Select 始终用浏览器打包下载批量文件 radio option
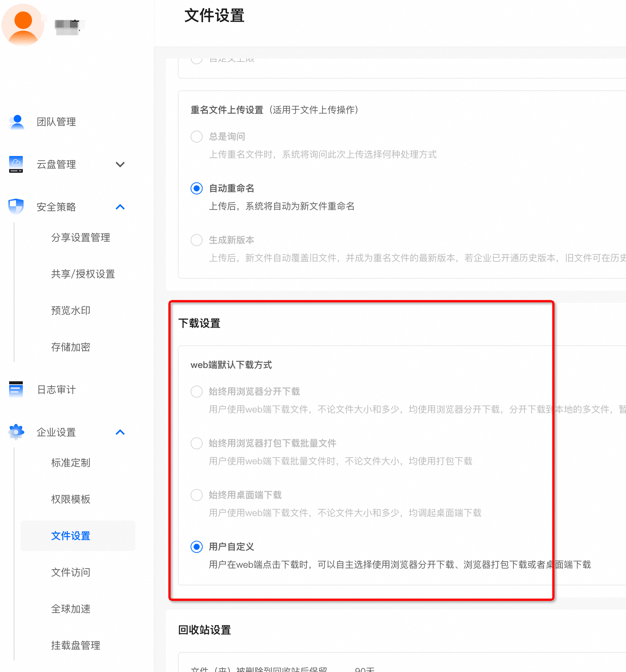The image size is (626, 672). tap(197, 443)
